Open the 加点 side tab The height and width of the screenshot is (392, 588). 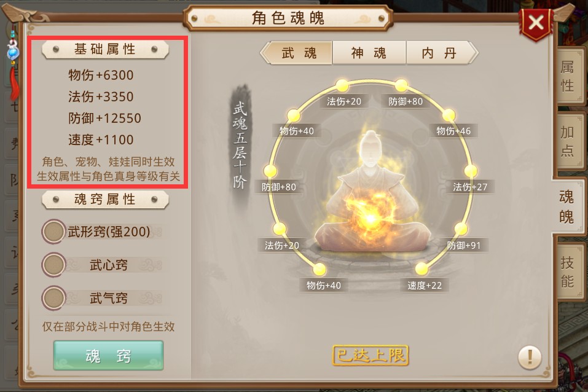[568, 141]
